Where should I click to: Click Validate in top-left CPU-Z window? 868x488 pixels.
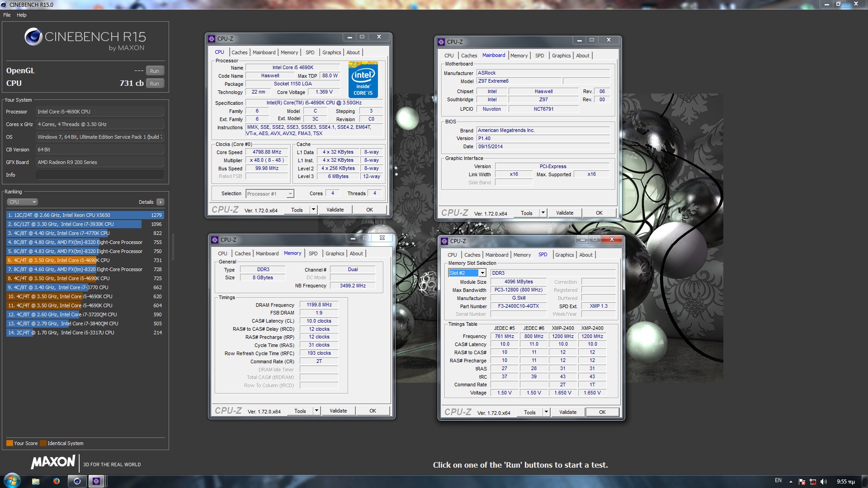pyautogui.click(x=335, y=210)
